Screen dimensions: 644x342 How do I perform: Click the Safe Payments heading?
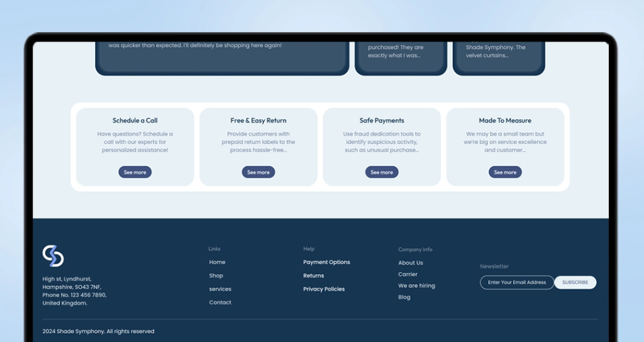382,120
